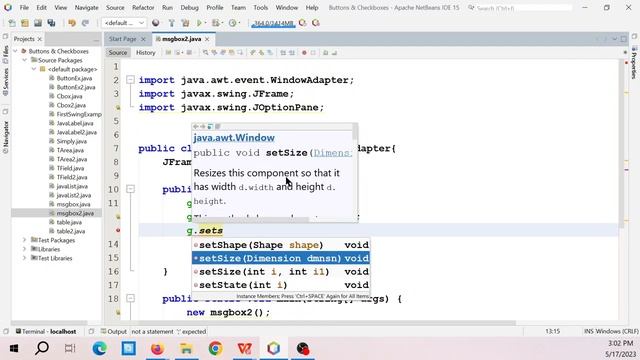This screenshot has width=640, height=360.
Task: Open Google Chrome from the taskbar
Action: 216,348
